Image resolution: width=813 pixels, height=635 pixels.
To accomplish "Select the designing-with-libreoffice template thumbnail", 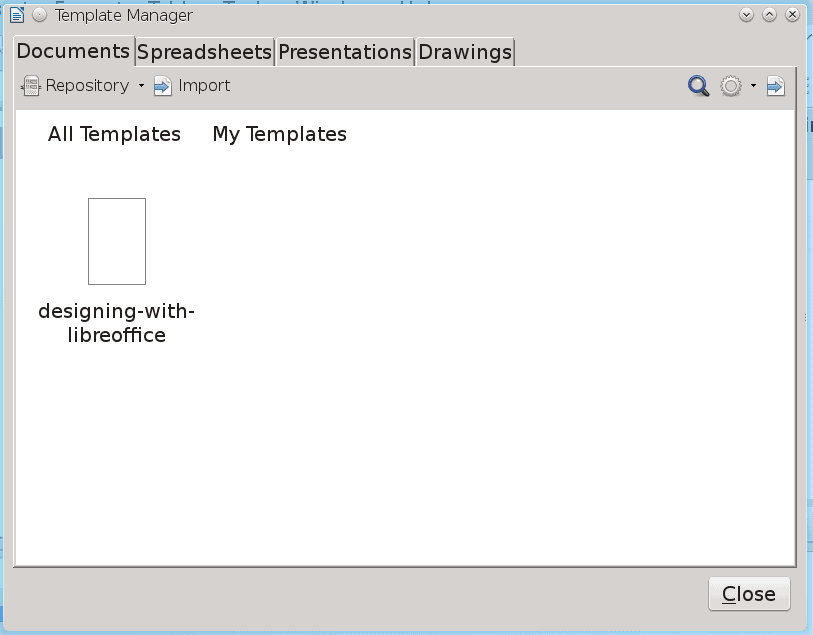I will [x=117, y=242].
